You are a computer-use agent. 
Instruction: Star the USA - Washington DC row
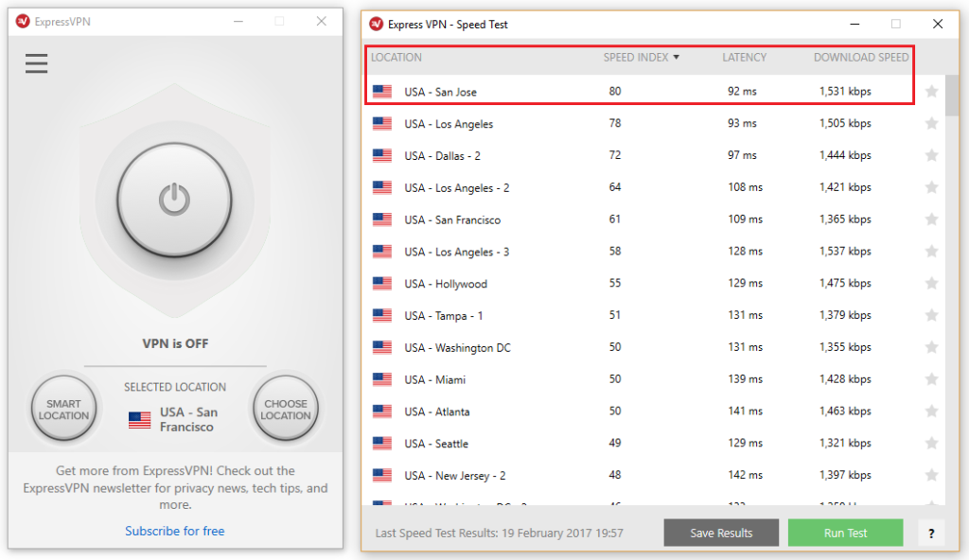pyautogui.click(x=931, y=347)
